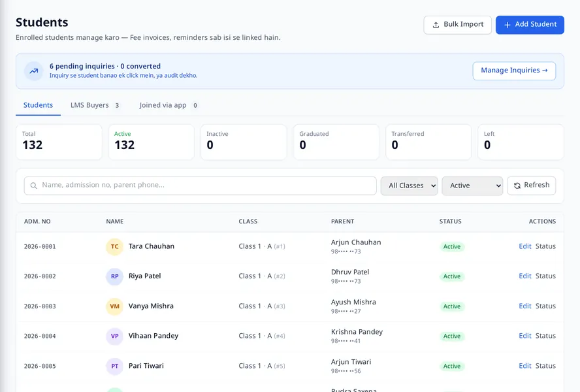The image size is (580, 392).
Task: Switch to the LMS Buyers tab
Action: [95, 105]
